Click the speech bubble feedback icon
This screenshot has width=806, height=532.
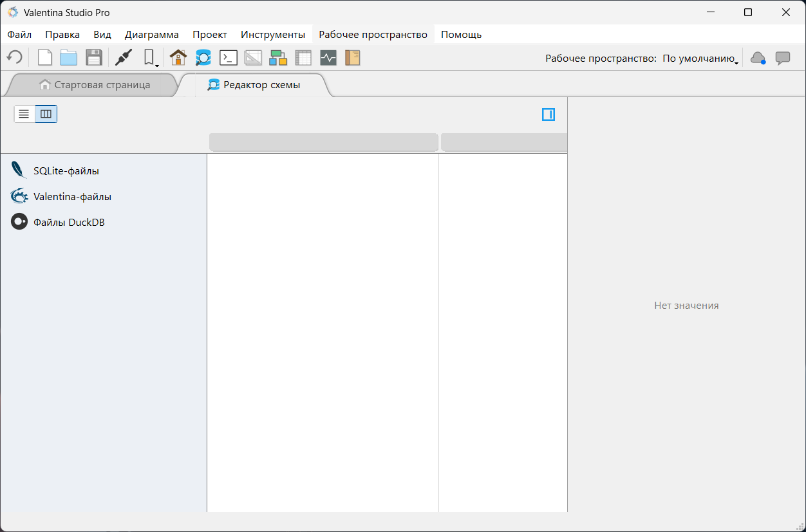(x=782, y=58)
